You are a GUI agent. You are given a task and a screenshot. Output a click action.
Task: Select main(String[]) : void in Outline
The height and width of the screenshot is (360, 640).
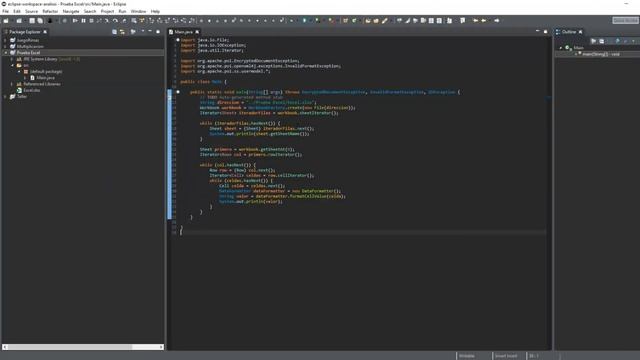600,54
